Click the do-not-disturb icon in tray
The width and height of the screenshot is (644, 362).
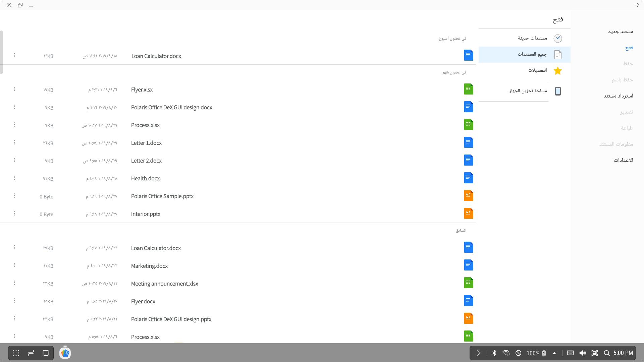518,353
